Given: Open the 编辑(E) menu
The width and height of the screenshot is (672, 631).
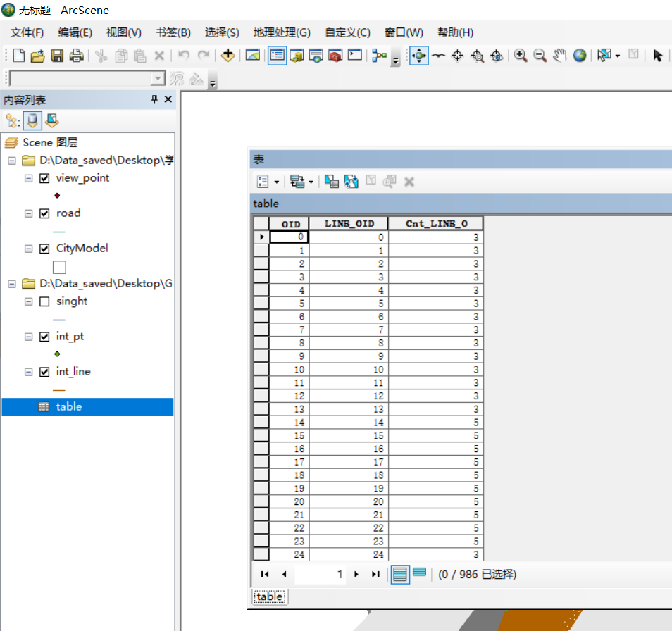Looking at the screenshot, I should point(75,32).
